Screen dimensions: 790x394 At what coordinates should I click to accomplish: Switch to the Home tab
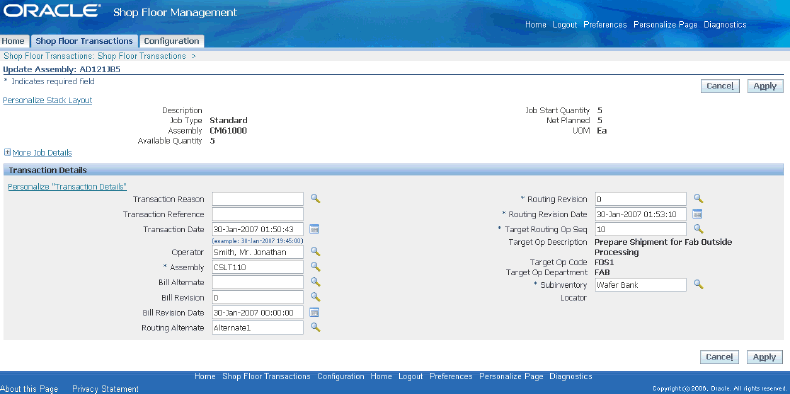coord(13,41)
